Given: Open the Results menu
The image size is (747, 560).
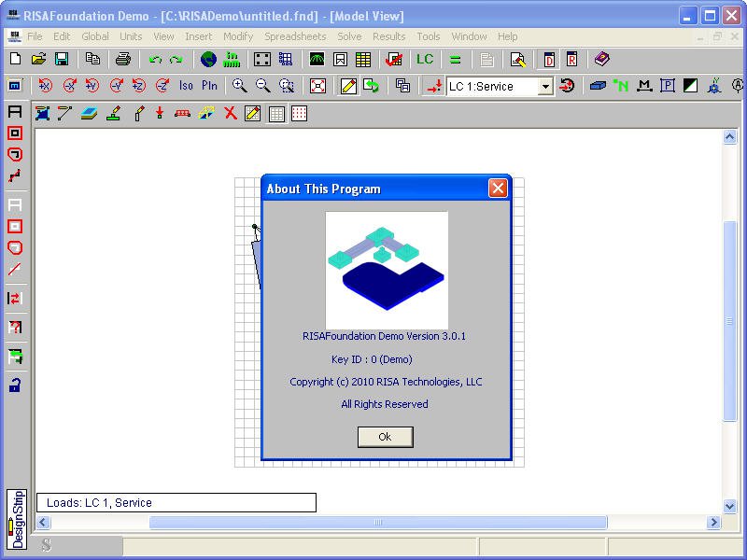Looking at the screenshot, I should point(388,36).
